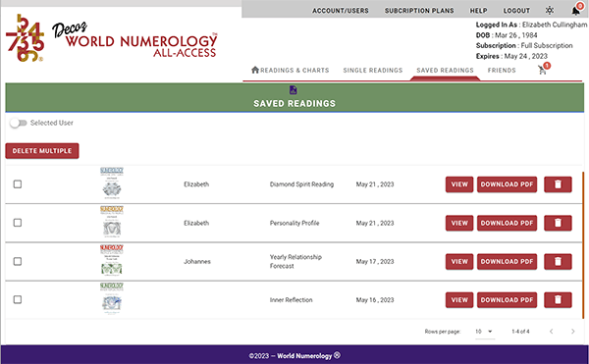Open the notifications bell icon
The width and height of the screenshot is (589, 364).
coord(576,10)
